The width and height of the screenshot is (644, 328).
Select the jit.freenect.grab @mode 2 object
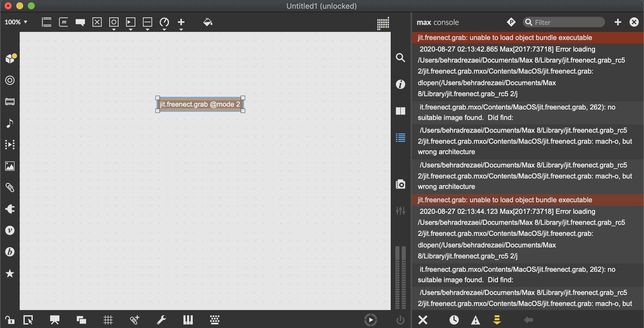[200, 104]
